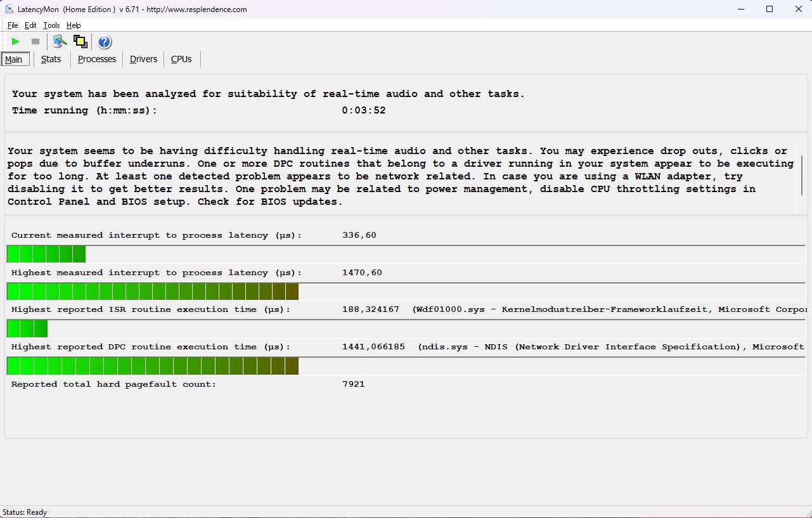Image resolution: width=812 pixels, height=518 pixels.
Task: Stop monitoring with the grey stop icon
Action: (35, 42)
